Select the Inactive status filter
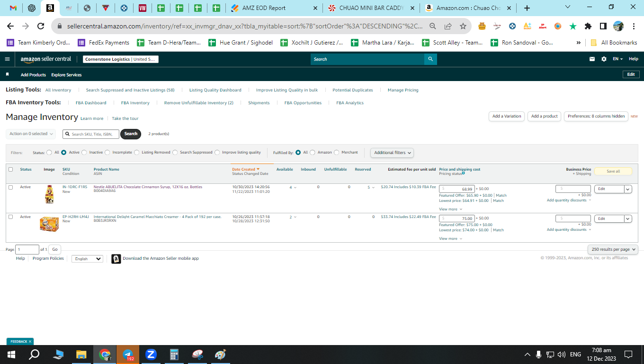This screenshot has width=644, height=364. [84, 153]
